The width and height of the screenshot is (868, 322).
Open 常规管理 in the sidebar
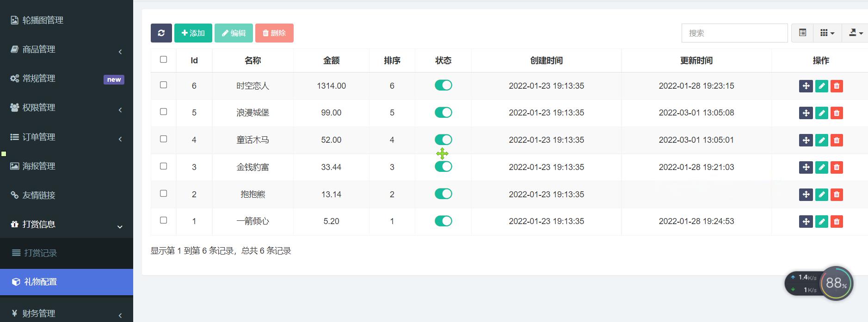pos(67,79)
